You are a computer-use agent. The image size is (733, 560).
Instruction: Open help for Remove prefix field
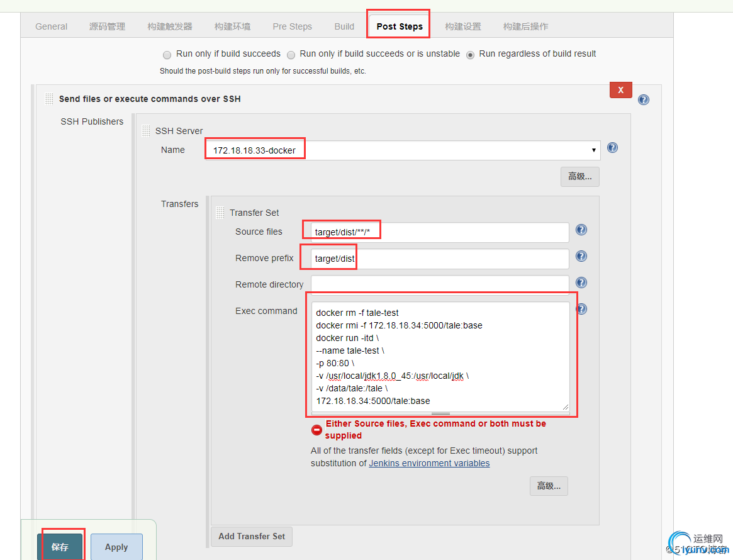click(581, 256)
